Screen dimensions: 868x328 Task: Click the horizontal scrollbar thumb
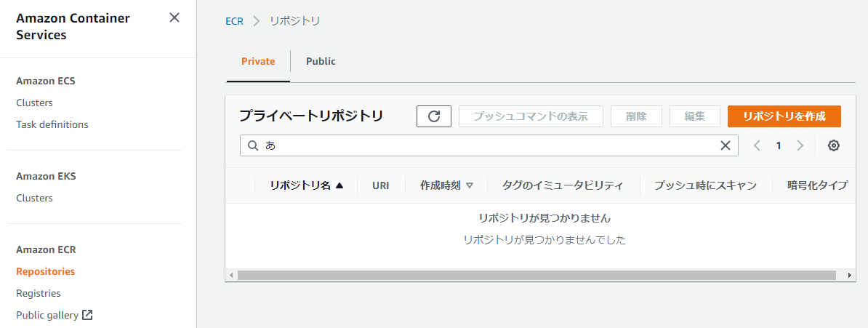(537, 275)
